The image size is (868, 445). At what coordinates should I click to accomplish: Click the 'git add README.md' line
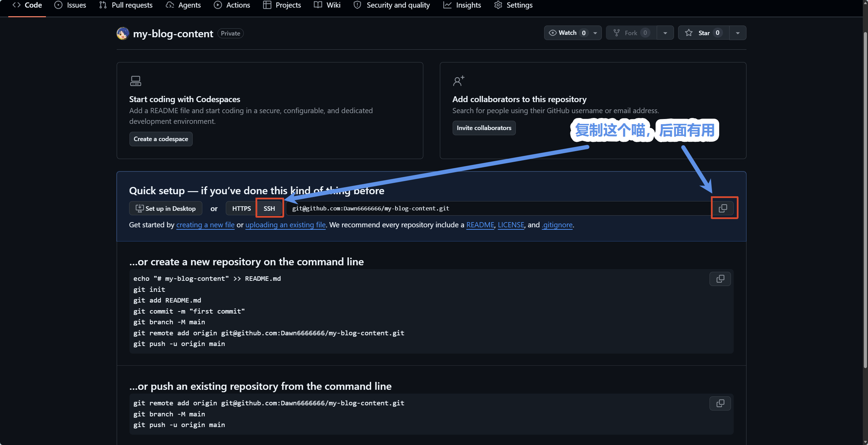click(x=167, y=300)
